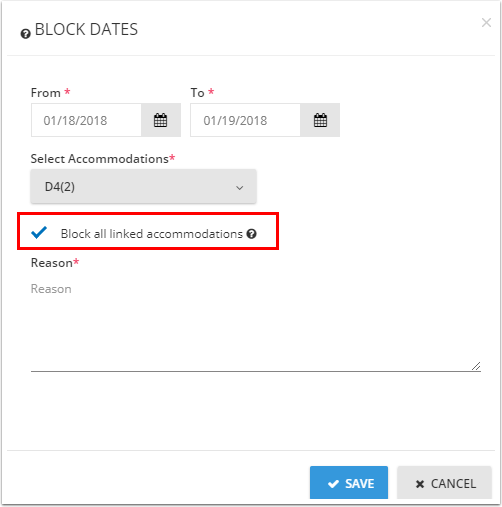Cancel blocking the dates
The image size is (502, 507).
[x=444, y=483]
